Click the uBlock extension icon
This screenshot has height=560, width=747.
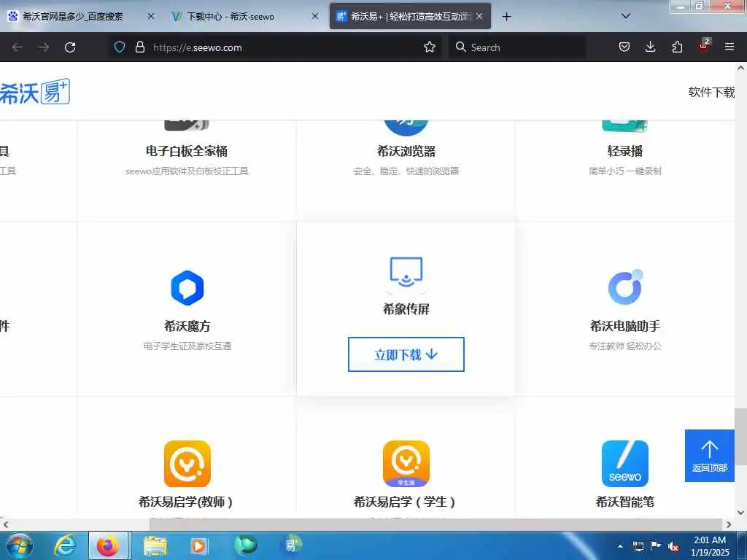click(704, 46)
